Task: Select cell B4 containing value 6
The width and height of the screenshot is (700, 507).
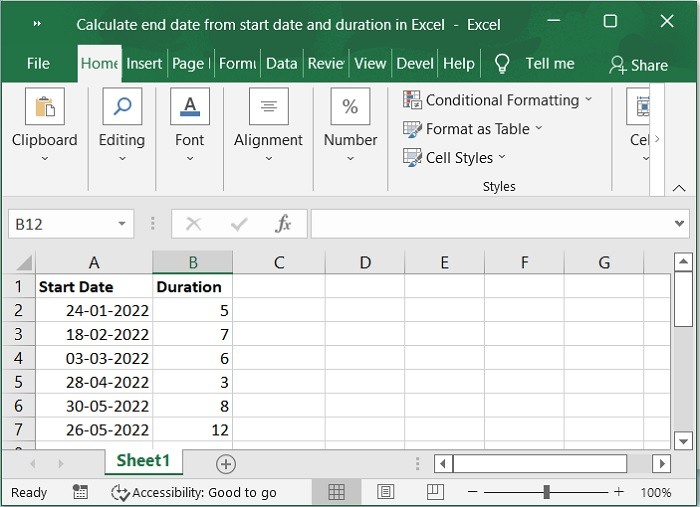Action: (x=192, y=358)
